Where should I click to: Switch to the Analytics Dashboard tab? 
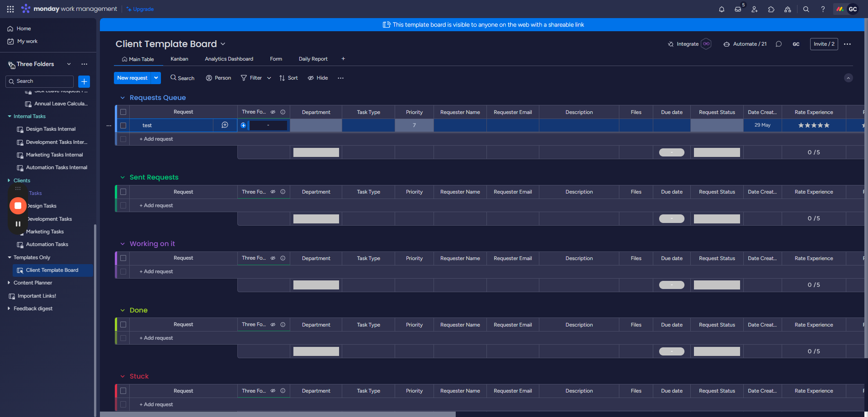click(x=229, y=59)
